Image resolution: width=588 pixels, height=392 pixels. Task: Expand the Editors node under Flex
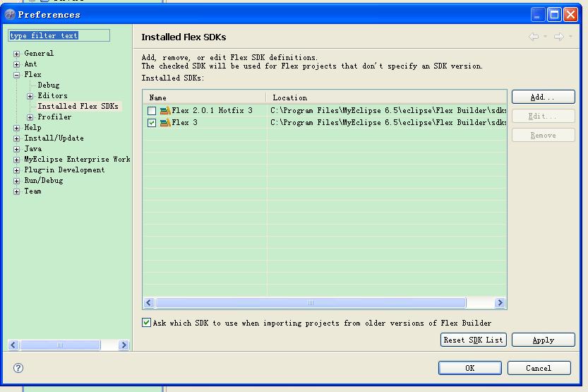(x=30, y=96)
